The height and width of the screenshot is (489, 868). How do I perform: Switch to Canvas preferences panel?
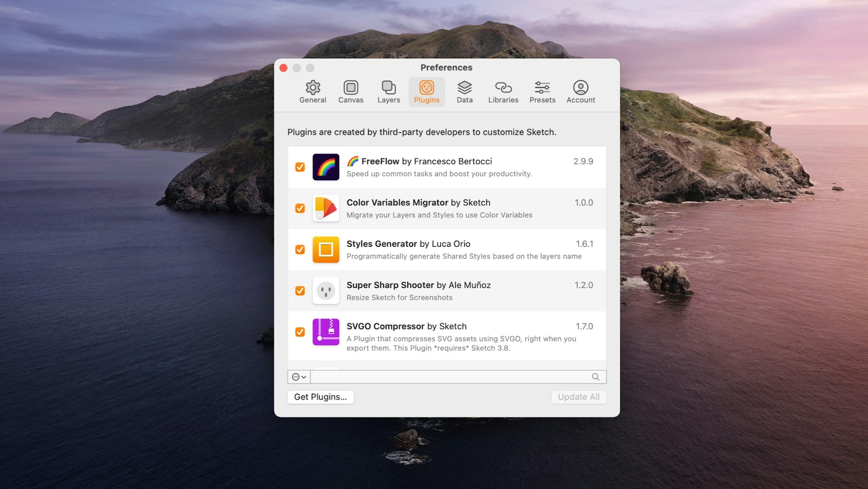click(350, 92)
